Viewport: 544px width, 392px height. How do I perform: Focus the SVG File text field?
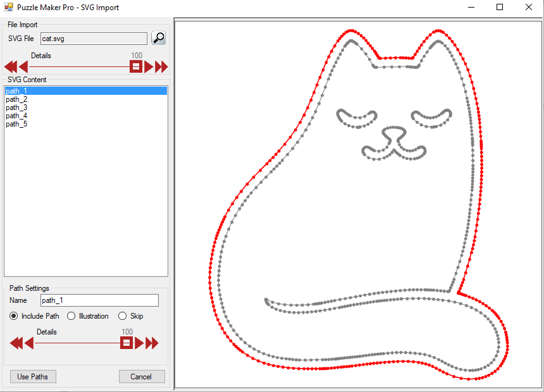tap(94, 39)
